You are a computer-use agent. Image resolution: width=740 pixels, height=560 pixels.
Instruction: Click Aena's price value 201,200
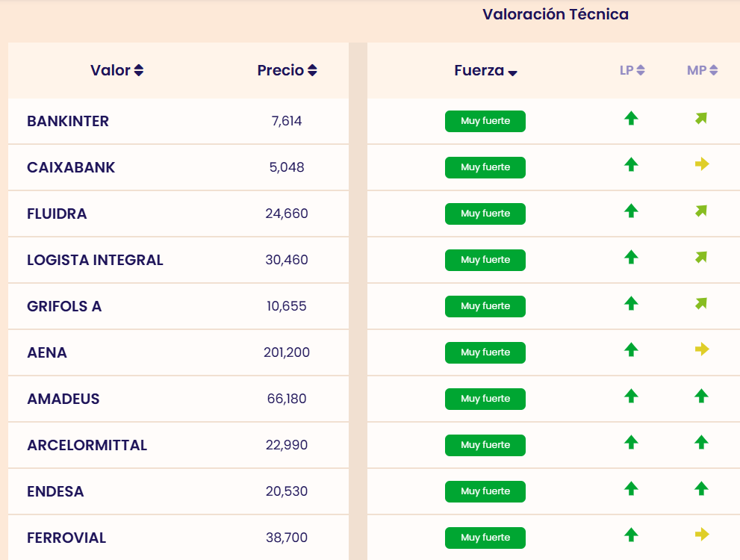[x=287, y=352]
